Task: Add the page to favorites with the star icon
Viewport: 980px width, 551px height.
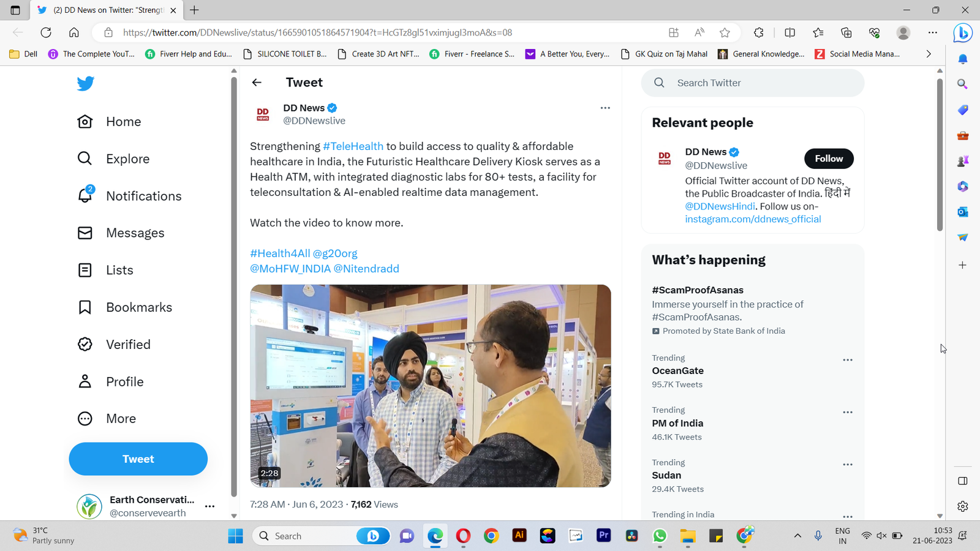Action: pyautogui.click(x=725, y=32)
